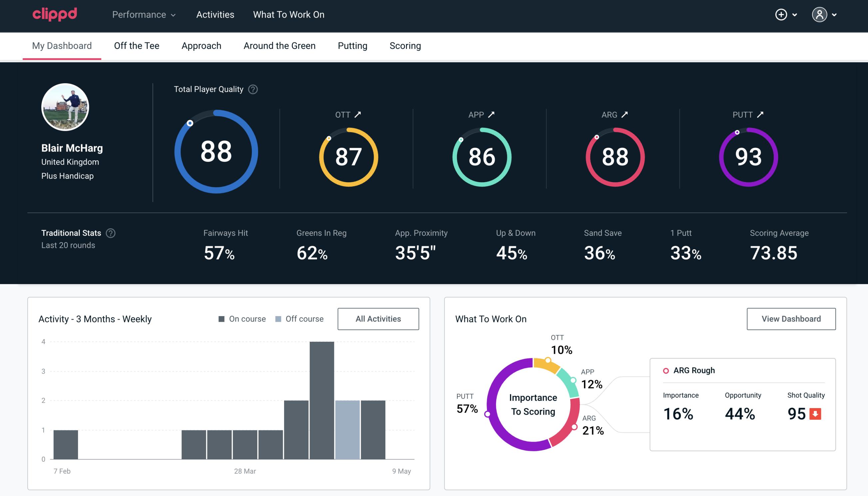868x496 pixels.
Task: Click the View Dashboard button
Action: tap(791, 318)
